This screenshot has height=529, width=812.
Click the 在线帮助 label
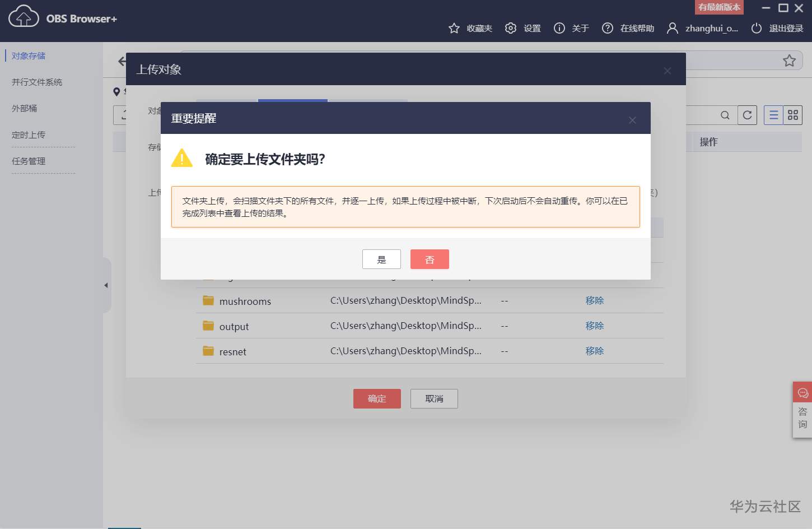tap(637, 28)
